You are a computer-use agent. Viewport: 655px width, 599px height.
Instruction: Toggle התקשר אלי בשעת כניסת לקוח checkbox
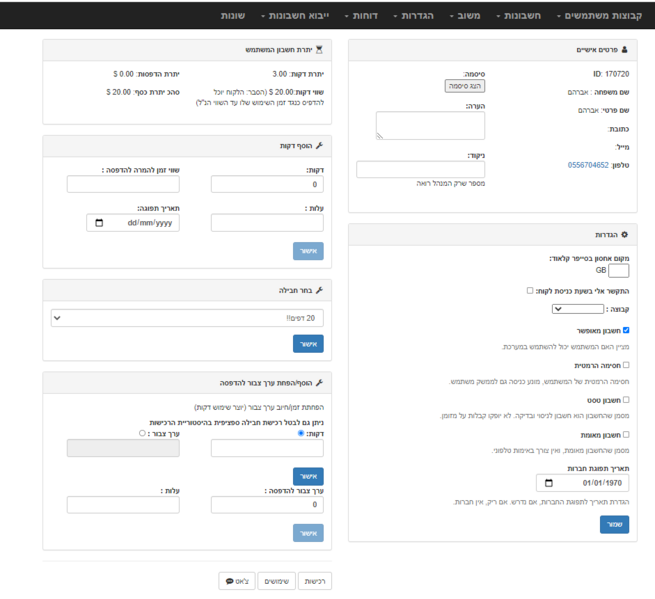pos(530,290)
